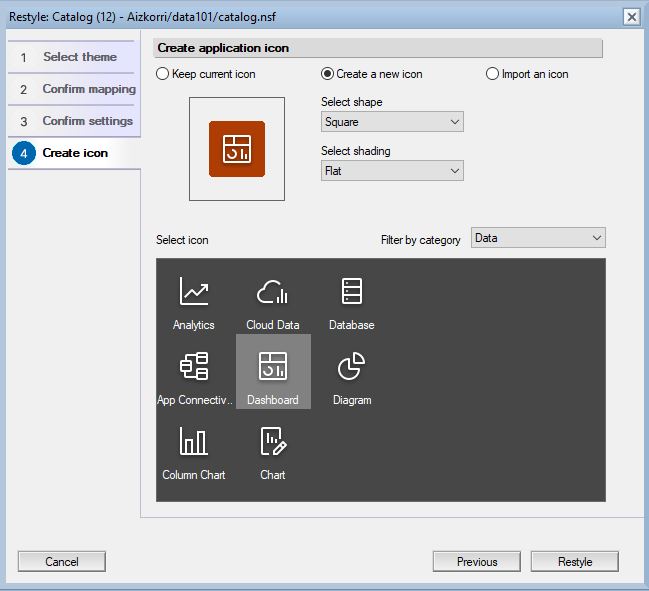
Task: Choose the Cloud Data icon
Action: [x=273, y=299]
